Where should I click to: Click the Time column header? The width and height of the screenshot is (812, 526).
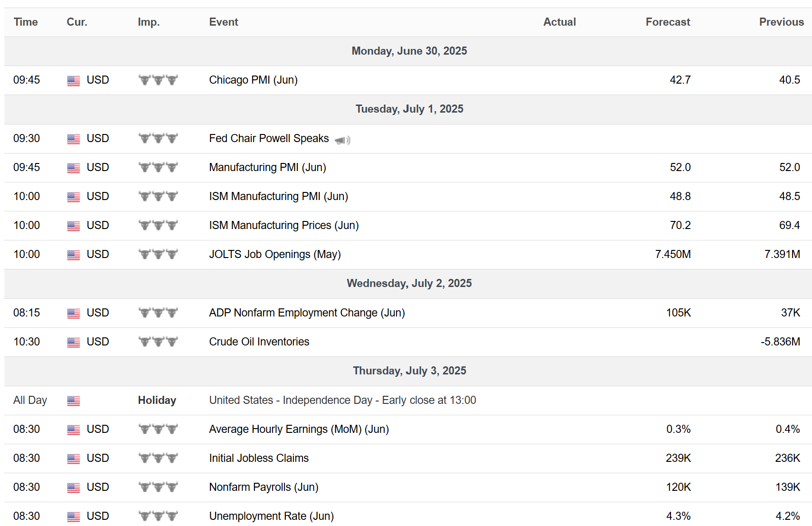(26, 22)
